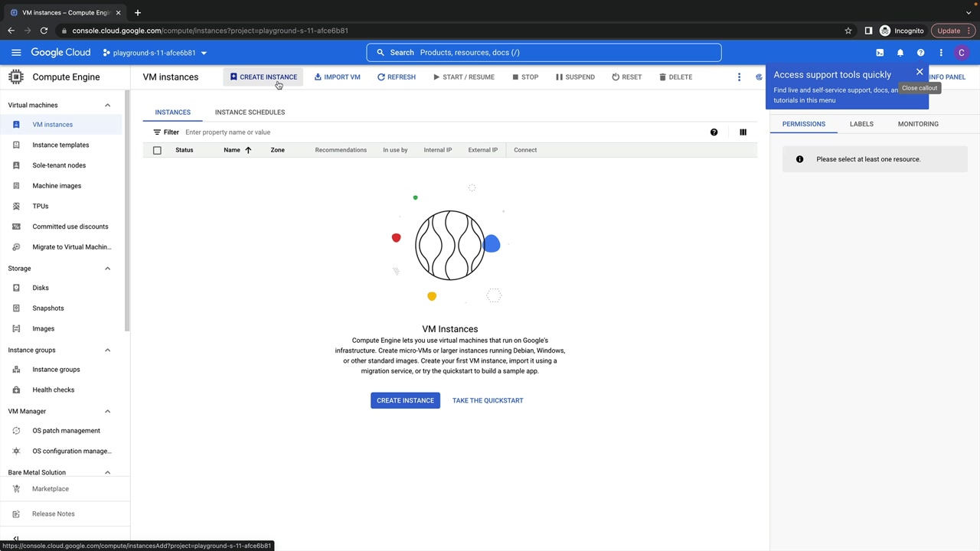
Task: Click the Google Cloud logo
Action: 60,53
